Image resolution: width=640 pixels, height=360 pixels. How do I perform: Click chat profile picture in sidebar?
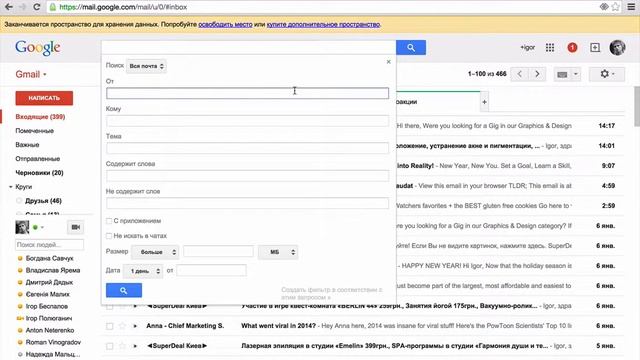22,227
